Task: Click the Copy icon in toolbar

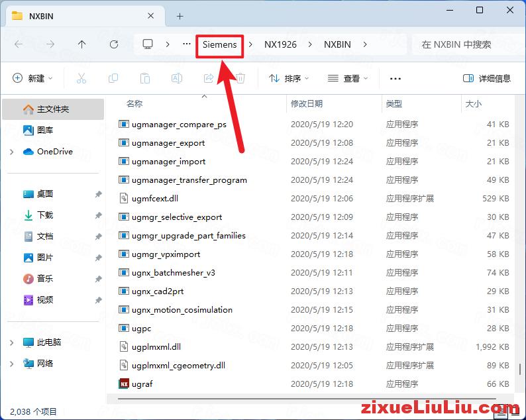Action: pyautogui.click(x=113, y=78)
